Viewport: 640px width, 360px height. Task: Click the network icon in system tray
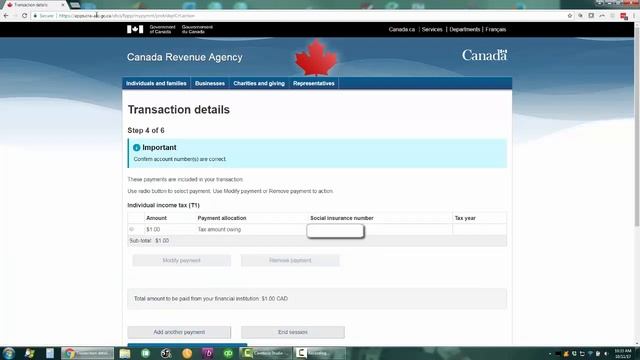pos(590,353)
